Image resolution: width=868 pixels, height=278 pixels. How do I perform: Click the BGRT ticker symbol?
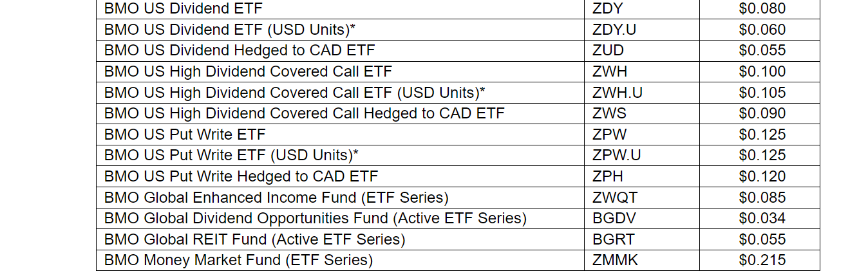(x=613, y=239)
